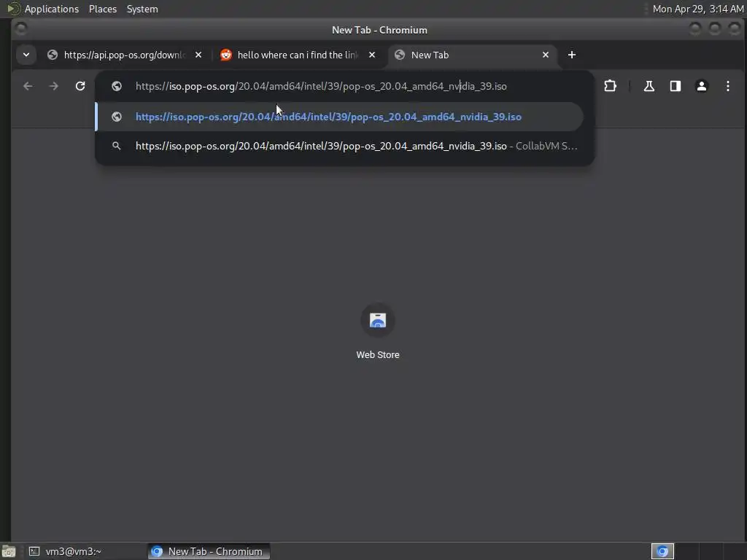Image resolution: width=747 pixels, height=560 pixels.
Task: Close the api.pop-os.org tab
Action: 198,55
